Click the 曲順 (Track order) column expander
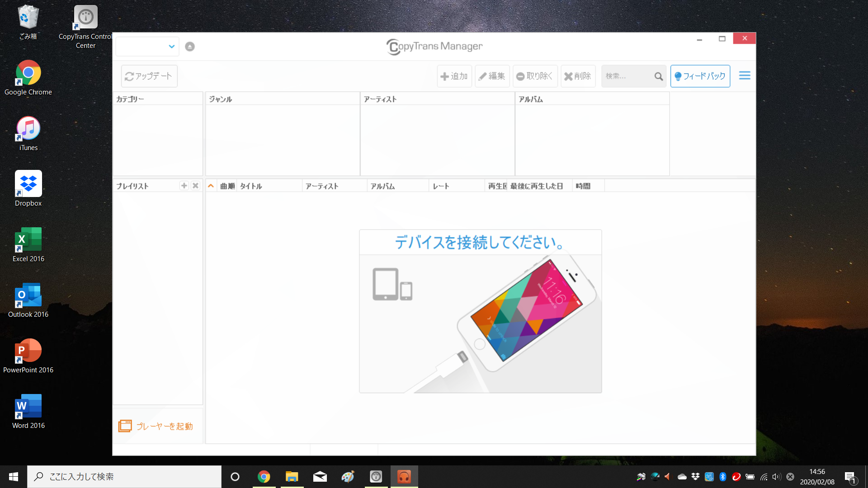The height and width of the screenshot is (488, 868). click(x=210, y=186)
